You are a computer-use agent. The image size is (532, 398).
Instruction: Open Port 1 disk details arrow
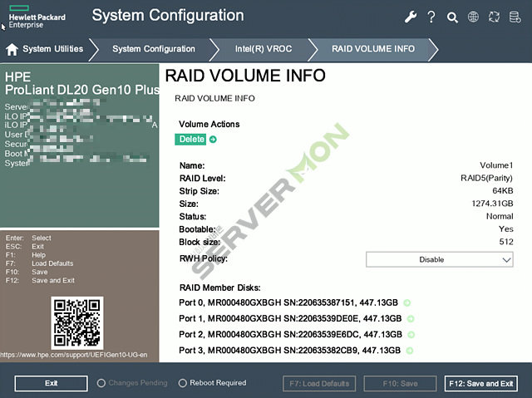[x=411, y=319]
